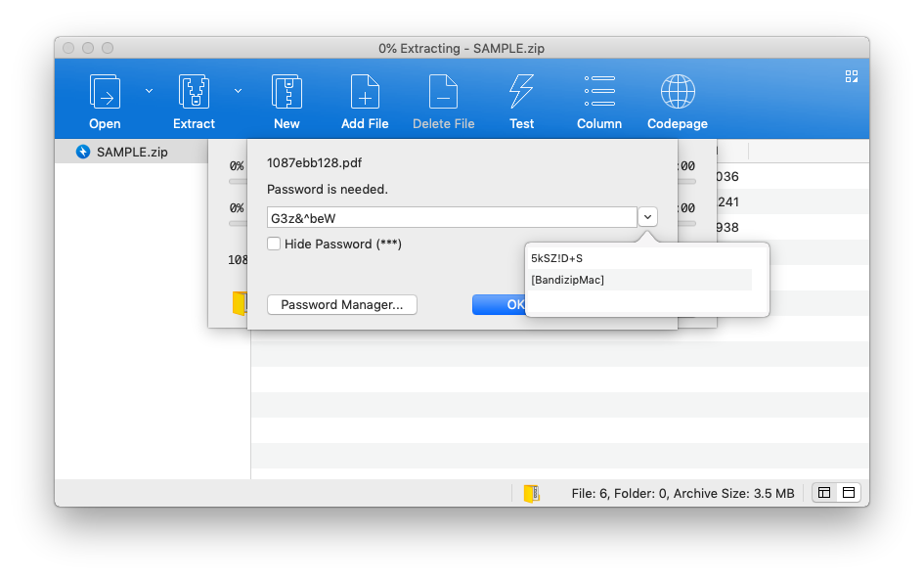The width and height of the screenshot is (924, 579).
Task: Expand the saved passwords dropdown arrow
Action: pyautogui.click(x=647, y=217)
